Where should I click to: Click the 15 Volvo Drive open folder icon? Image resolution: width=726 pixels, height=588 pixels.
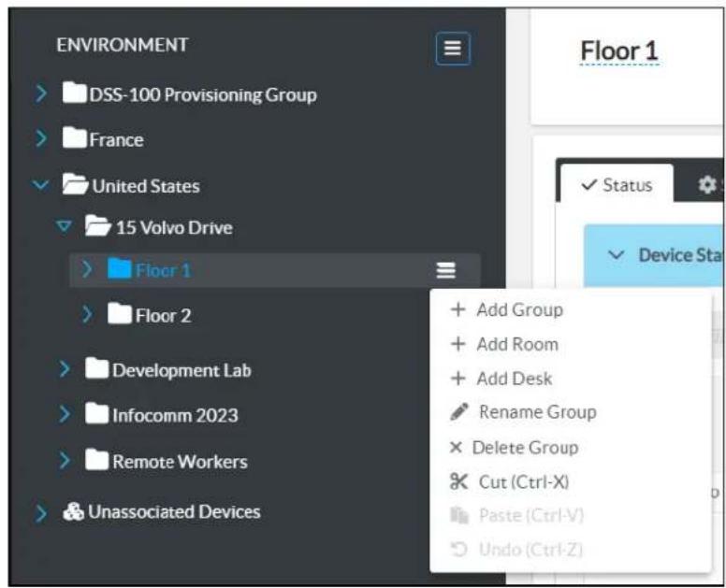(98, 225)
